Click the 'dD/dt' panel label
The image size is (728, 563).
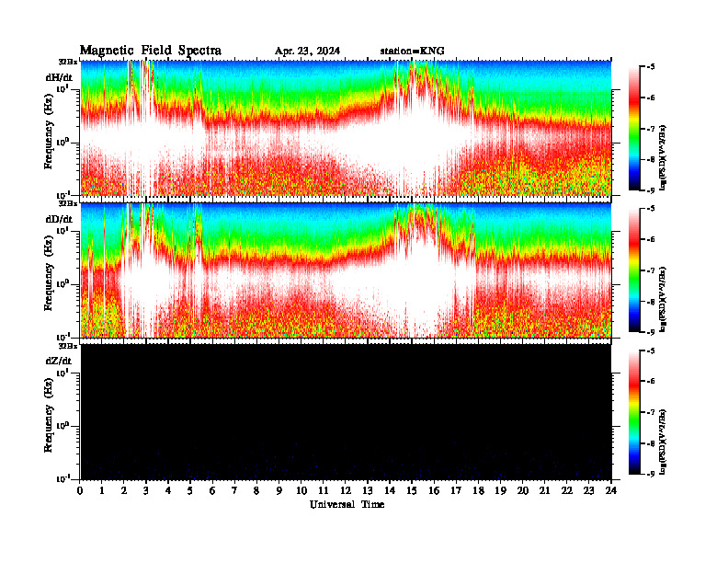point(59,219)
